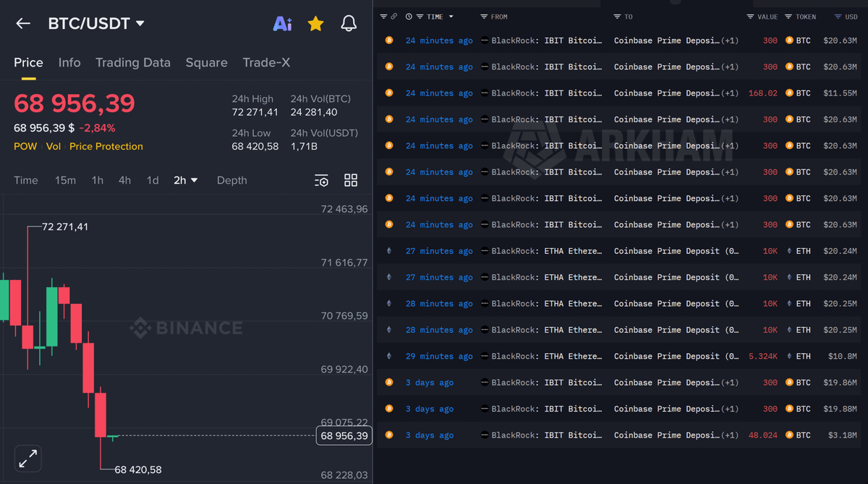
Task: Click the $10.8M USD amount
Action: pos(843,356)
